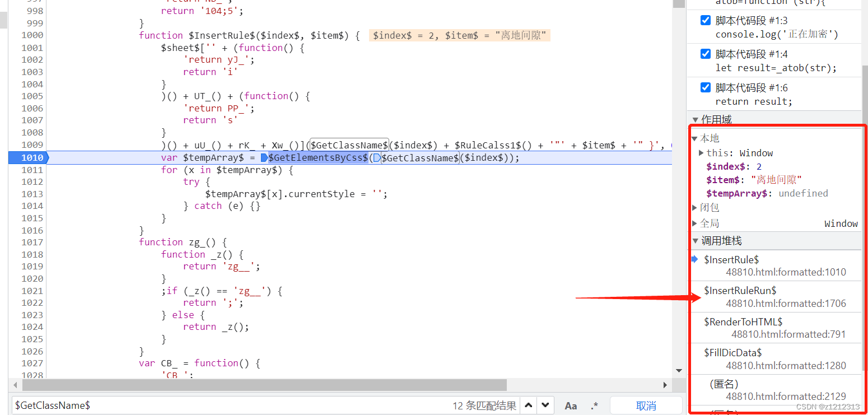
Task: Click $tempArray$: undefined scope variable
Action: pyautogui.click(x=767, y=193)
